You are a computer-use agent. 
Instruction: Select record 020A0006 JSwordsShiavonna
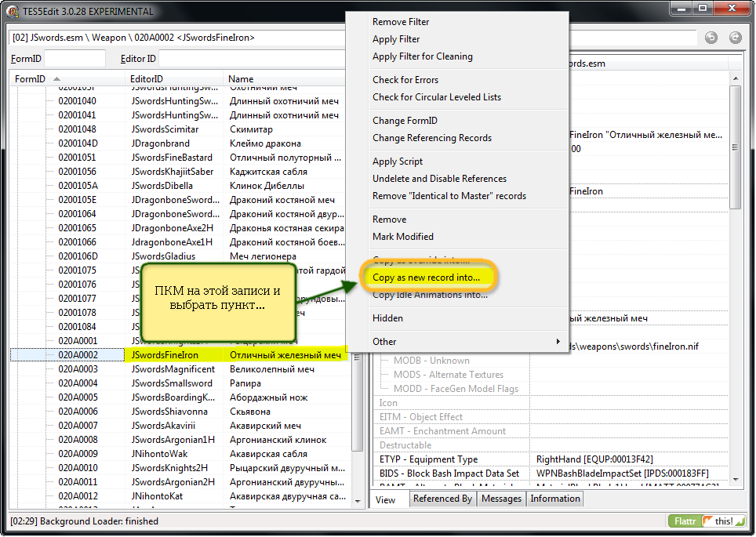click(181, 412)
